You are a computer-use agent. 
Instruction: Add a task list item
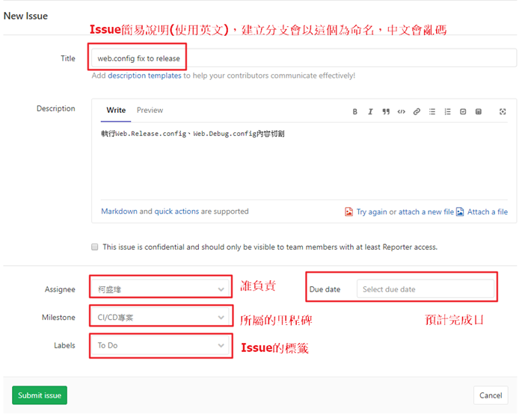coord(463,111)
